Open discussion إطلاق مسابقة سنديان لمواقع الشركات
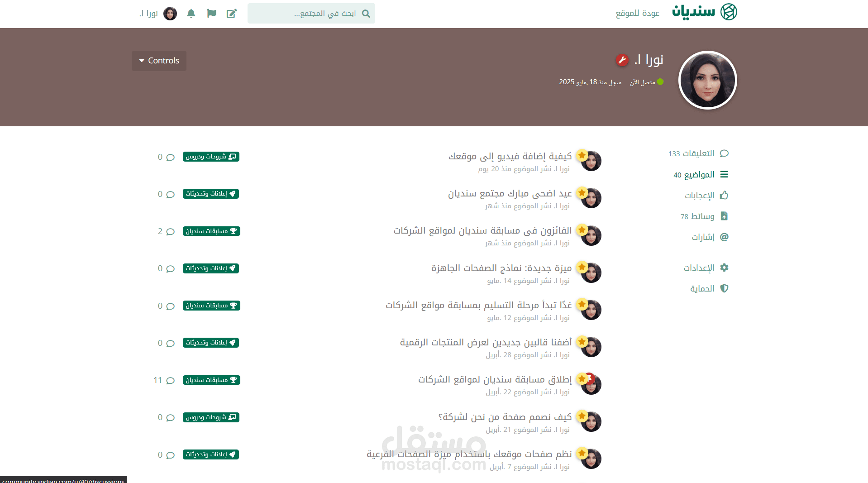This screenshot has width=868, height=483. pos(495,380)
